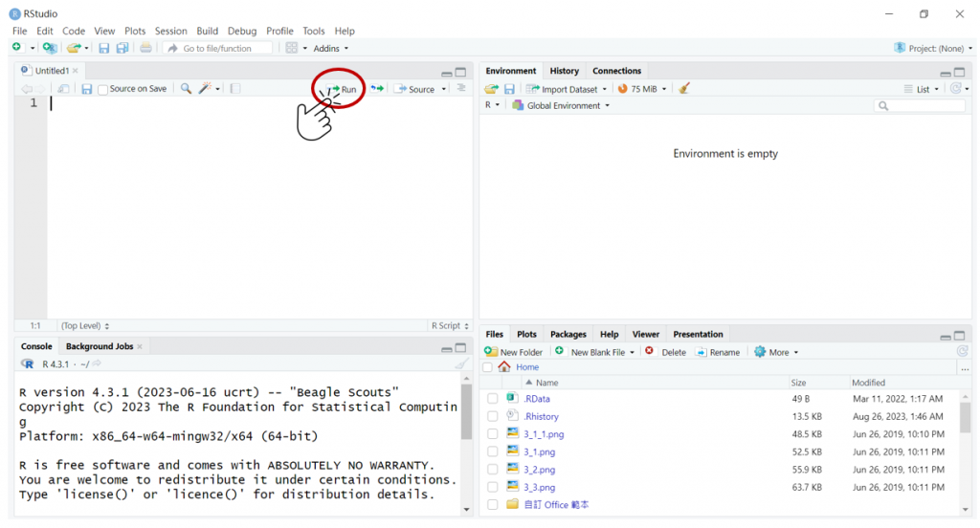Go to Home directory icon
This screenshot has height=528, width=980.
pyautogui.click(x=504, y=366)
